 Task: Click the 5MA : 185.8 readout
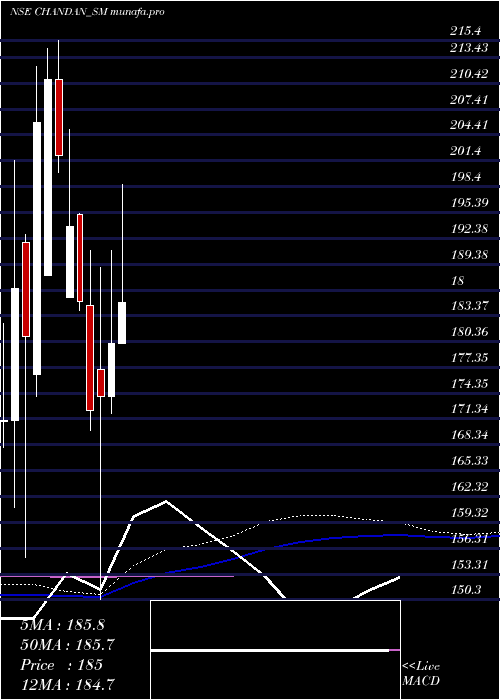click(x=62, y=625)
